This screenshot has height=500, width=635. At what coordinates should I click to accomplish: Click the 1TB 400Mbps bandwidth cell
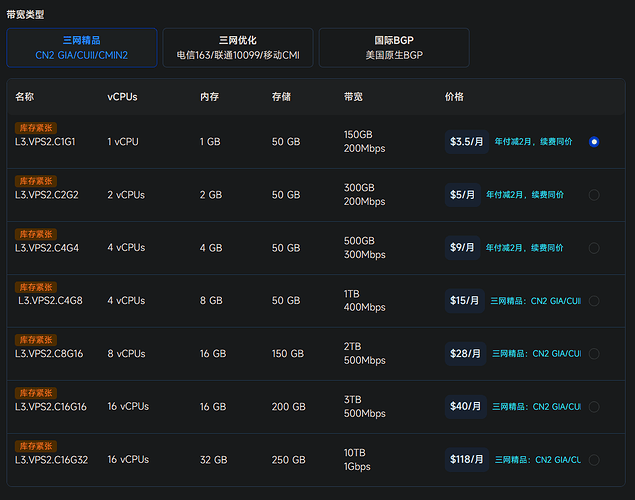click(x=364, y=300)
